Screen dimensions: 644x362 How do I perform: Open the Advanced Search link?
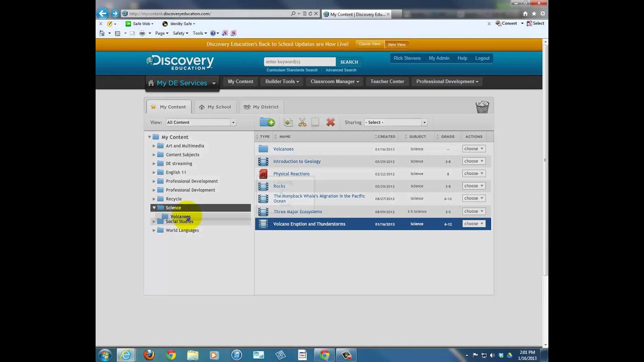[341, 70]
